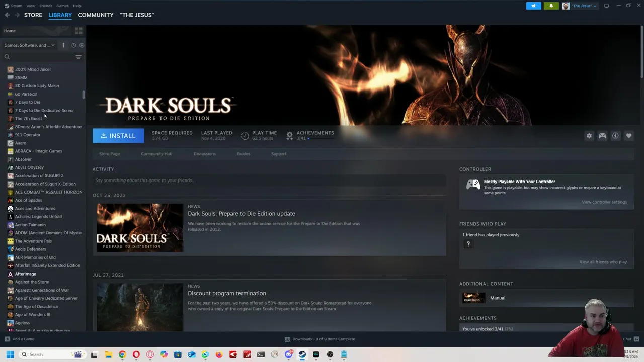The width and height of the screenshot is (644, 362).
Task: Click the achievements gear icon
Action: pos(290,136)
